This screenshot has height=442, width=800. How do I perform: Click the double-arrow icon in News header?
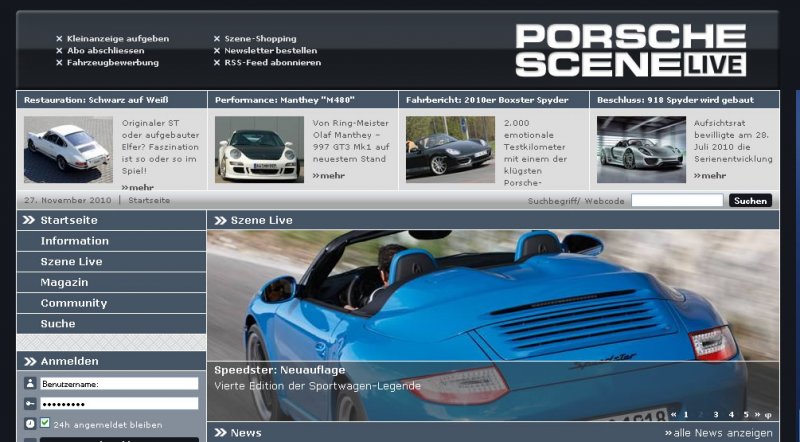coord(220,433)
